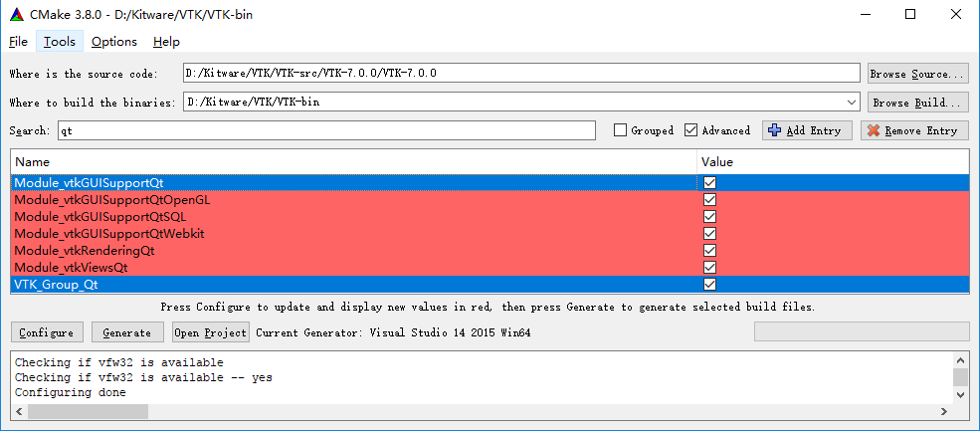Viewport: 980px width, 431px height.
Task: Open the File menu
Action: 18,42
